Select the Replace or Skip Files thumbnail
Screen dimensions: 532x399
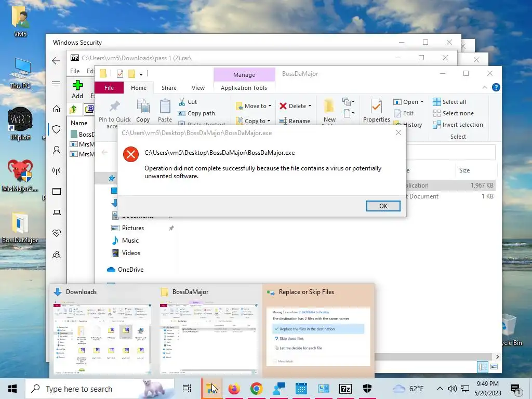pyautogui.click(x=318, y=330)
